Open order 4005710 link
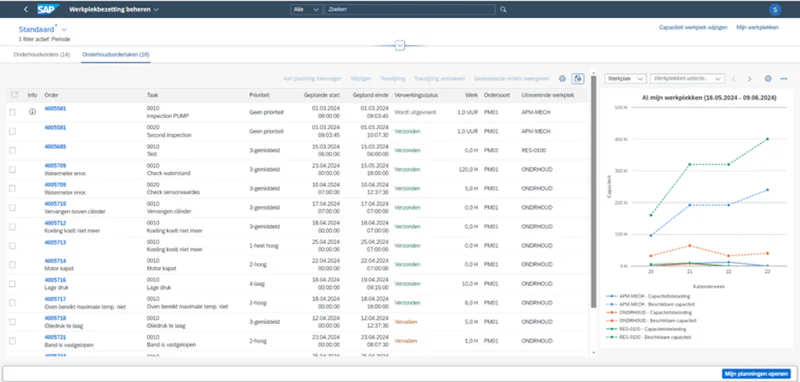 click(x=55, y=204)
